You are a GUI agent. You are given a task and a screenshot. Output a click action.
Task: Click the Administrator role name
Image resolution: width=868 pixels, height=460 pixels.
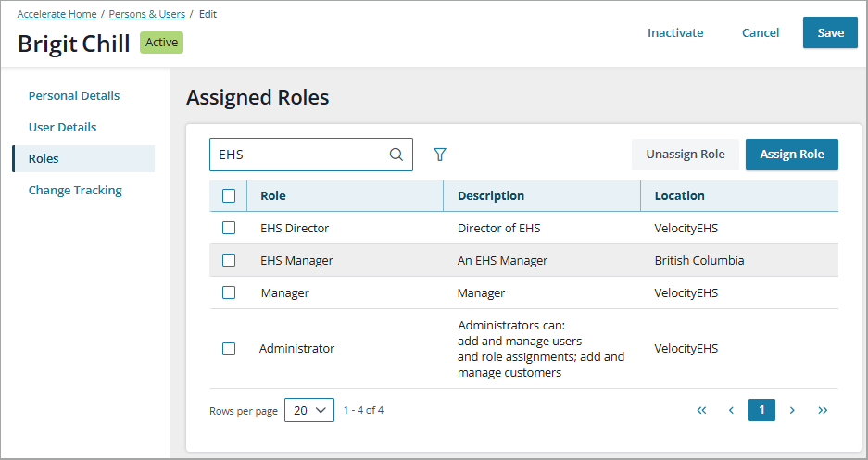[x=296, y=349]
